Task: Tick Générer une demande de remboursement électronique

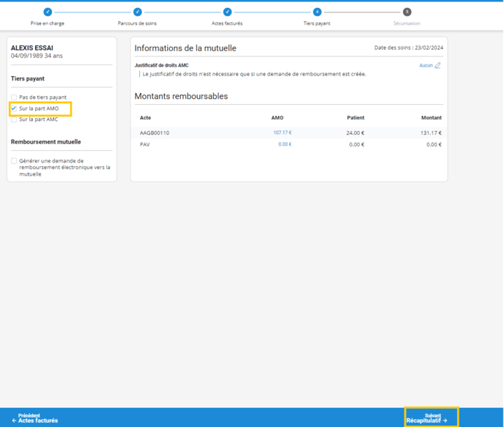Action: tap(14, 161)
